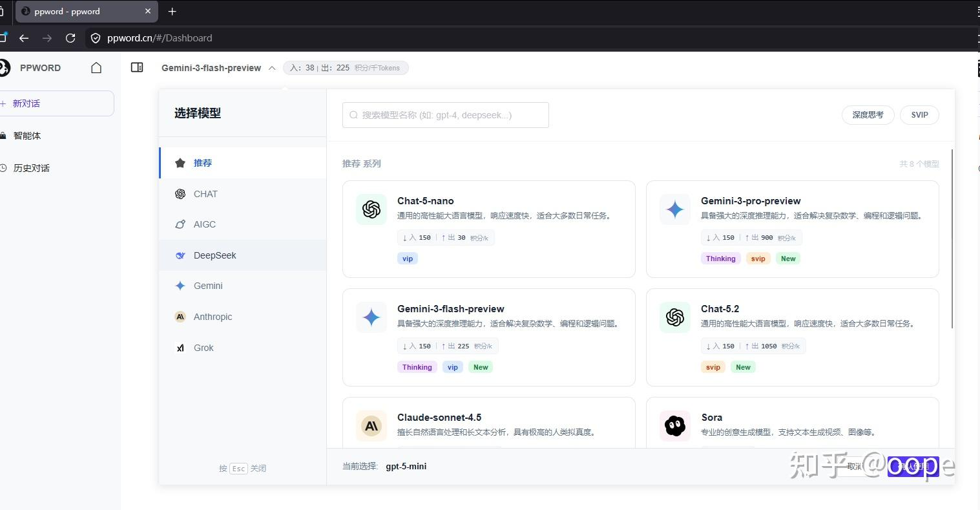Click the browser forward arrow
This screenshot has width=980, height=510.
[47, 38]
